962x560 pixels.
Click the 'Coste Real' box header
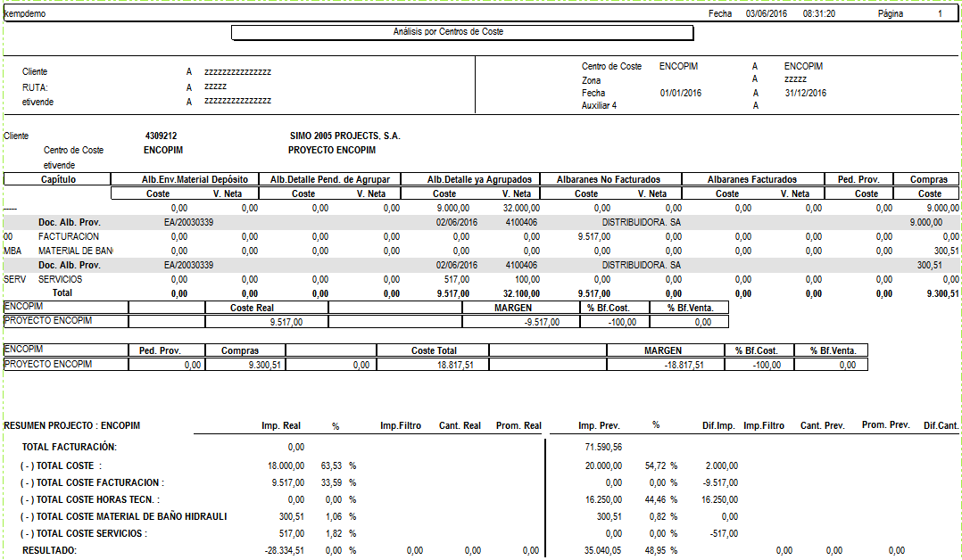tap(252, 308)
